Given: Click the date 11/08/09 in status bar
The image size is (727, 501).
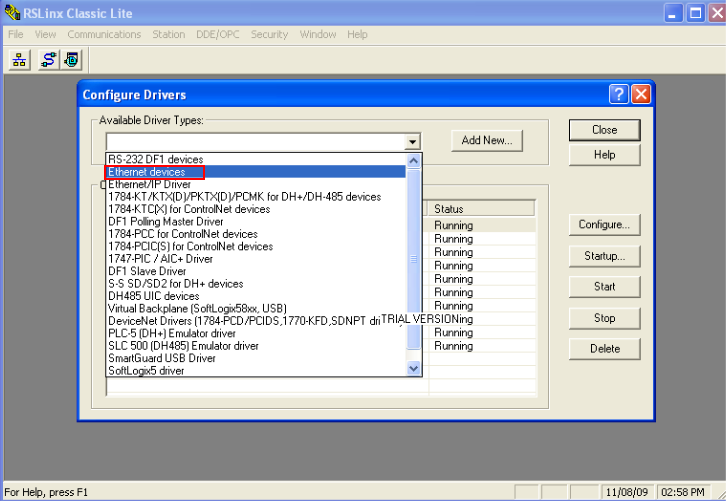Looking at the screenshot, I should tap(627, 492).
